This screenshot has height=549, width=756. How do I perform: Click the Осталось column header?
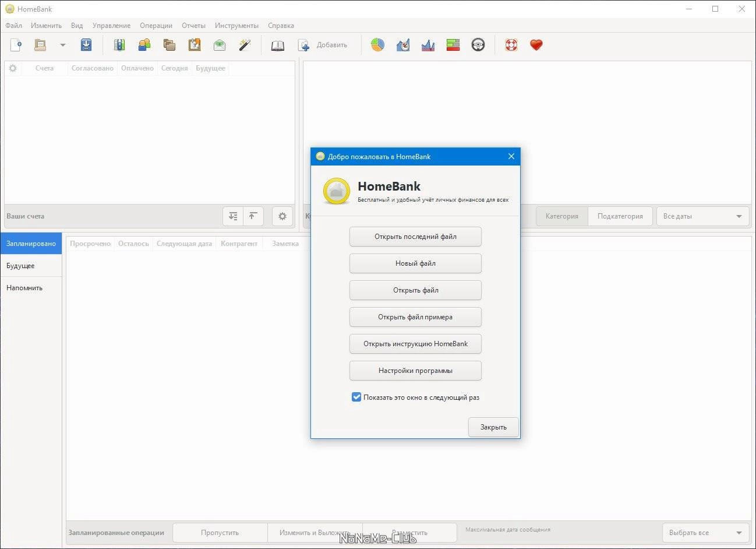[133, 244]
